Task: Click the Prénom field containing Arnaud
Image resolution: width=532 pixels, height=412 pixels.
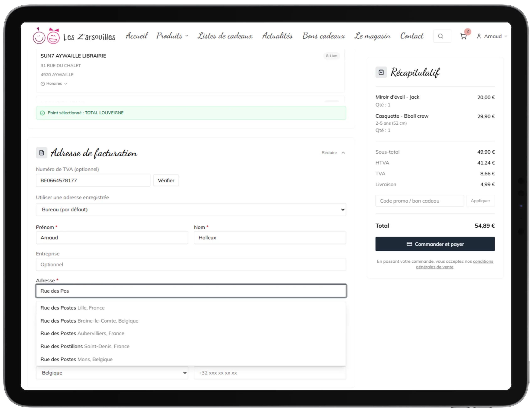Action: click(x=112, y=238)
